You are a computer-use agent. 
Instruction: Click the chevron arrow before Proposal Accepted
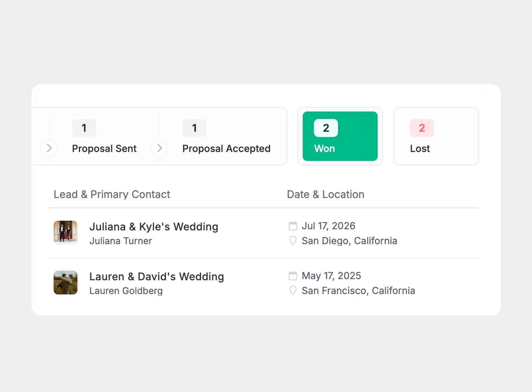tap(159, 148)
